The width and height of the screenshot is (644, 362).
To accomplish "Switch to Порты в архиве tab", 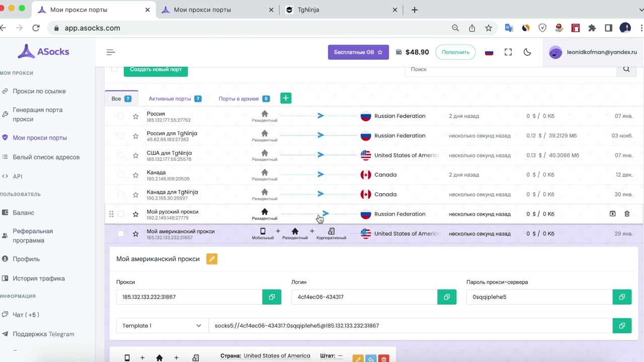I will (x=244, y=99).
